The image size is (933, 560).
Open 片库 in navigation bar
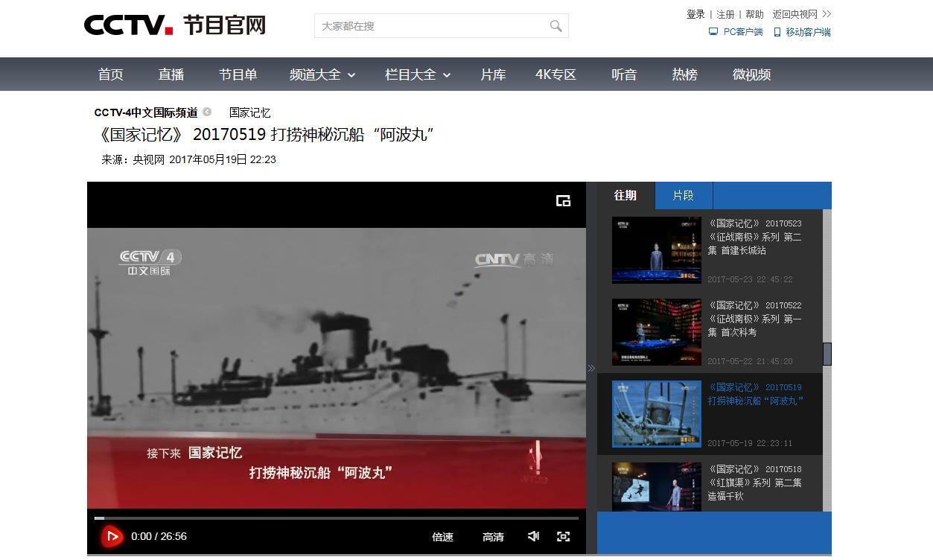tap(493, 74)
